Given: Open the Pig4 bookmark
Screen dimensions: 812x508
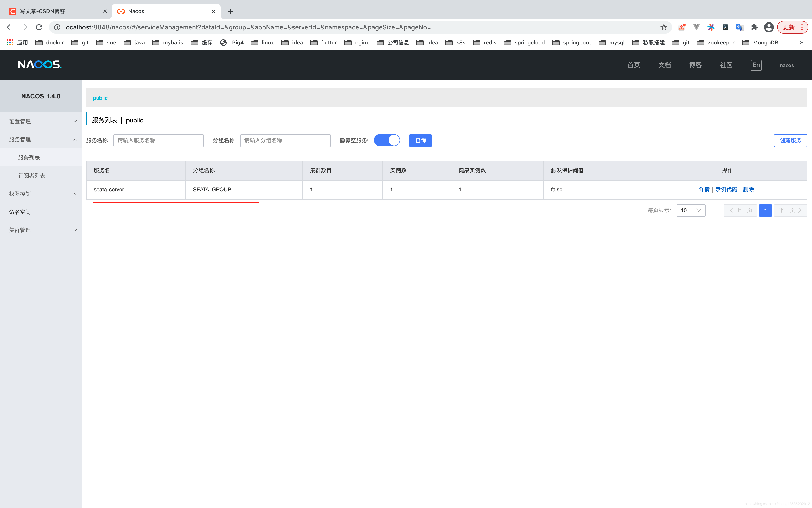Looking at the screenshot, I should click(x=232, y=42).
